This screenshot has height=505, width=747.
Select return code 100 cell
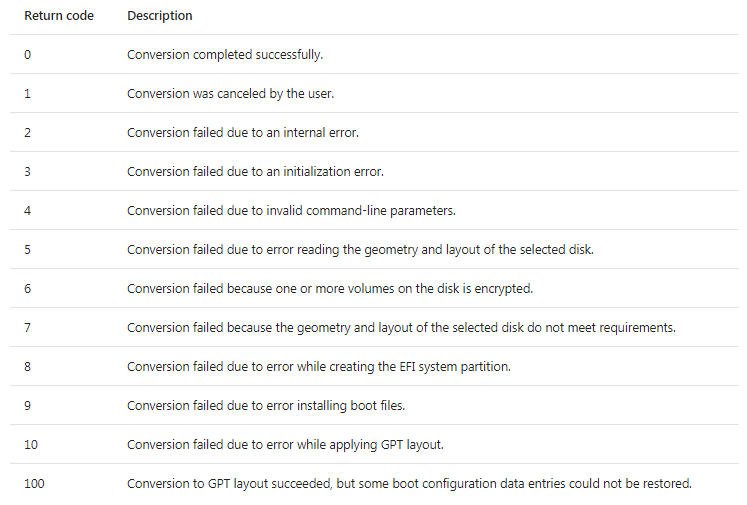pyautogui.click(x=34, y=484)
